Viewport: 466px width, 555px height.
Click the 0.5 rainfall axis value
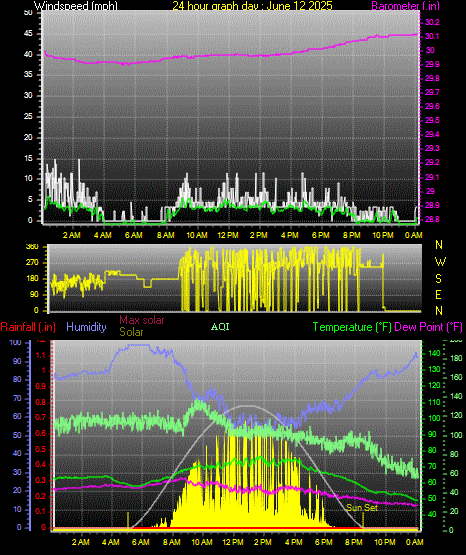(41, 450)
